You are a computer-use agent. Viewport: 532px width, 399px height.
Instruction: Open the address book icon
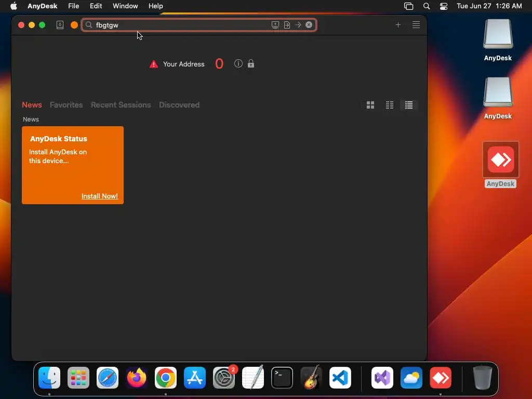(60, 25)
